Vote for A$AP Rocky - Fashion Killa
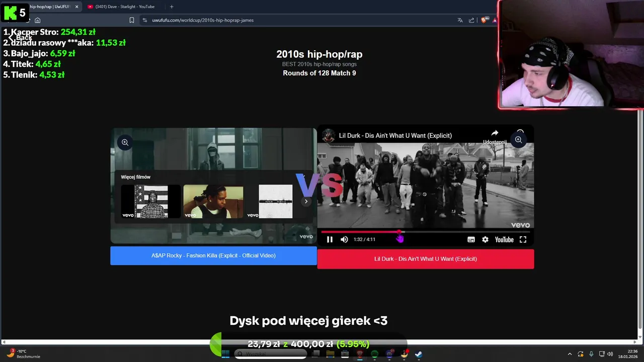The height and width of the screenshot is (362, 644). pyautogui.click(x=213, y=255)
